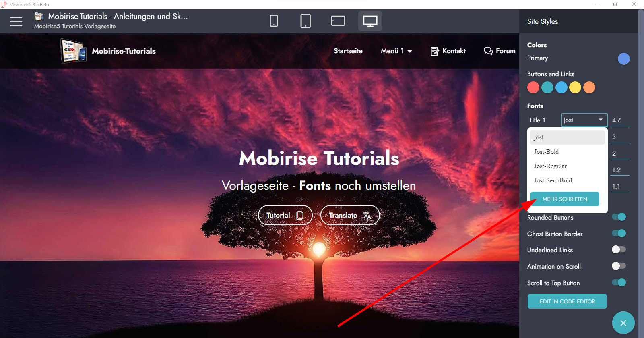Click the Mobirise app icon in title bar

click(x=4, y=4)
